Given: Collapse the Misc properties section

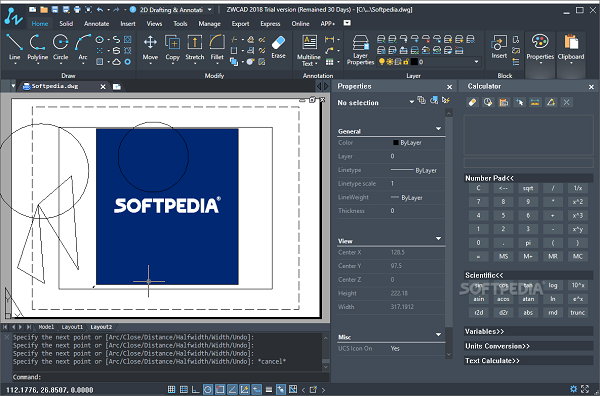Looking at the screenshot, I should click(439, 335).
